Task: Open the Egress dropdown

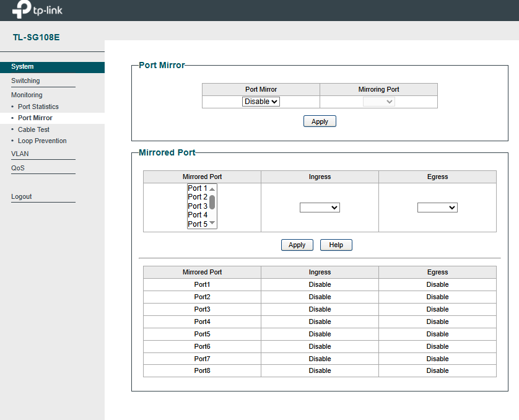Action: (x=437, y=208)
